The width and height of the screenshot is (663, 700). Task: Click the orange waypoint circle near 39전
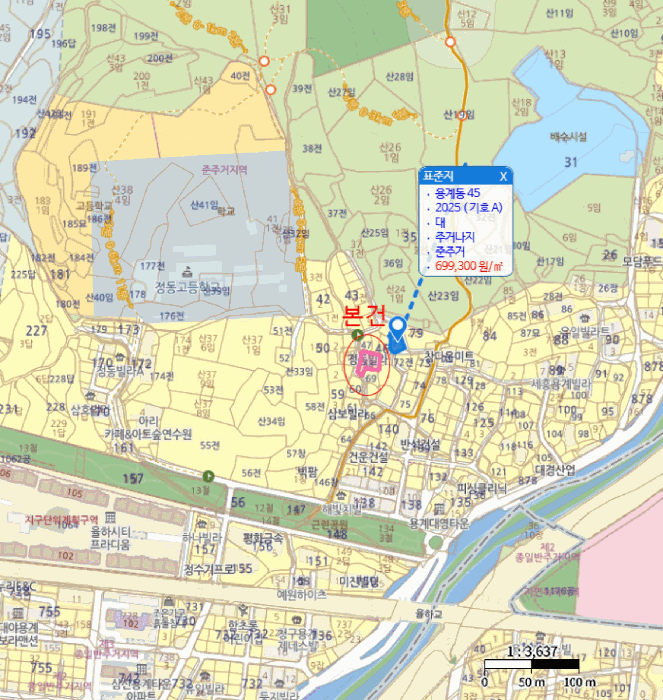pos(271,89)
